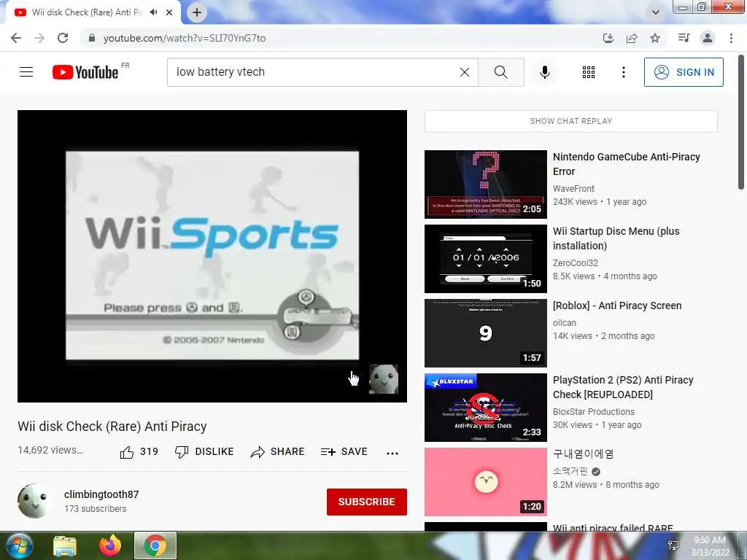View site info lock icon
The image size is (747, 560).
pyautogui.click(x=91, y=38)
